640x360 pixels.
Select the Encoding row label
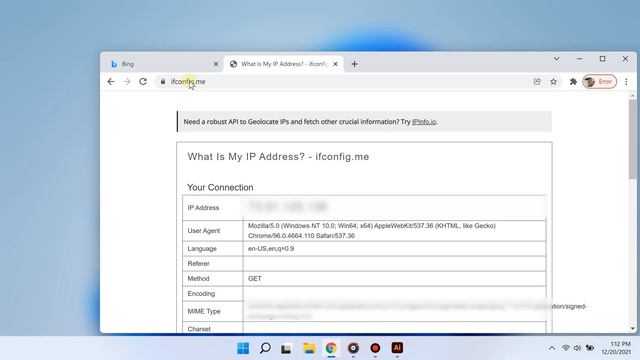pyautogui.click(x=201, y=293)
